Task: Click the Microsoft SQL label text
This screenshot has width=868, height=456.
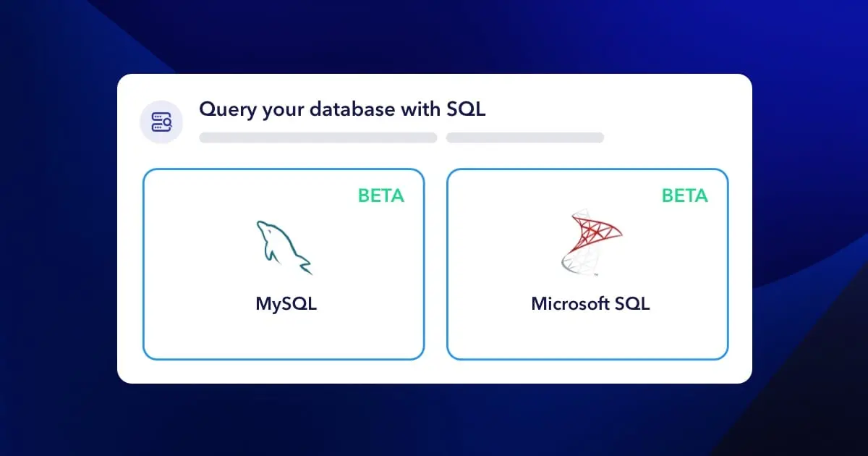Action: click(x=589, y=303)
